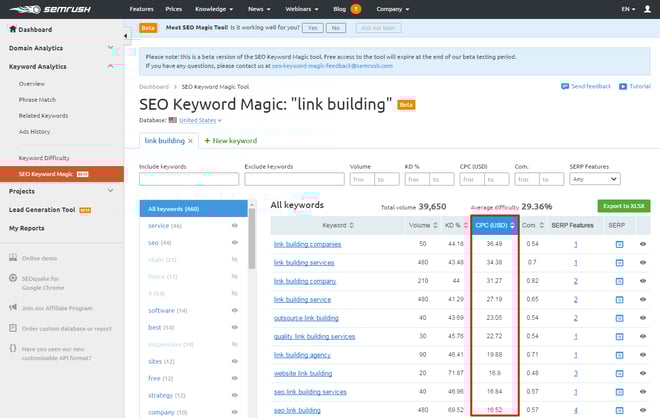Click the Online demo icon

coord(13,258)
